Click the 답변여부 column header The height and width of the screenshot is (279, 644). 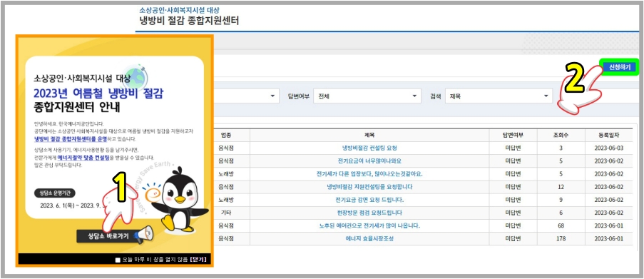pyautogui.click(x=513, y=135)
